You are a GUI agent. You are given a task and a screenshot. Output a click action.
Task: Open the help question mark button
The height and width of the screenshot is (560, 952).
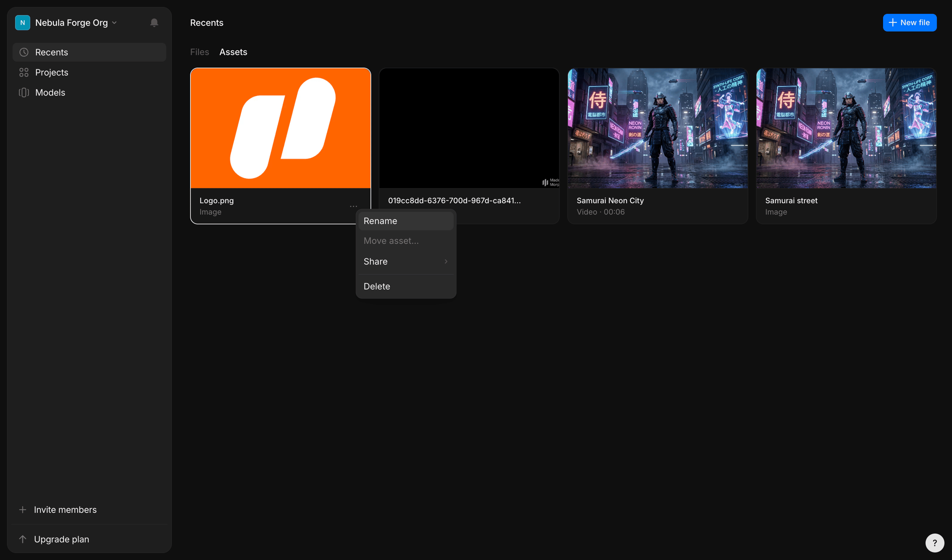point(935,543)
